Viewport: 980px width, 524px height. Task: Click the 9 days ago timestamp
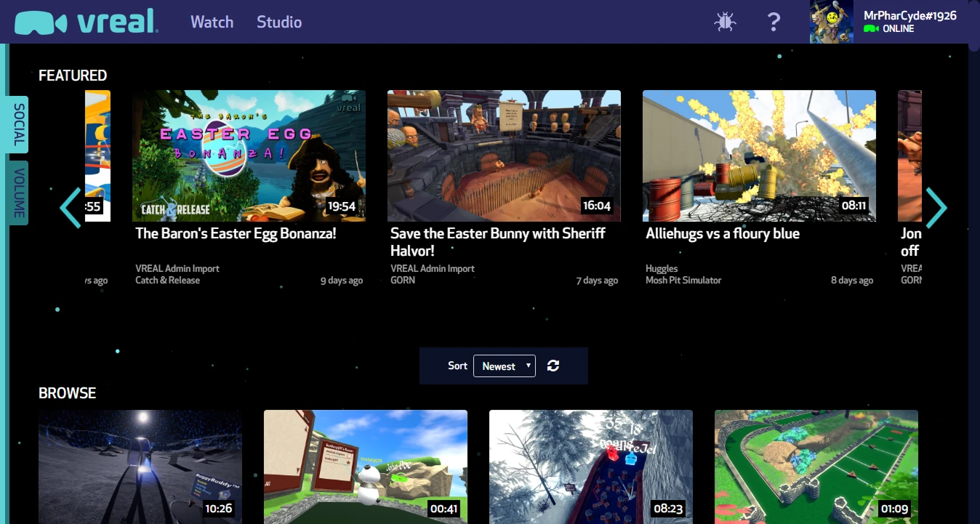click(x=342, y=281)
